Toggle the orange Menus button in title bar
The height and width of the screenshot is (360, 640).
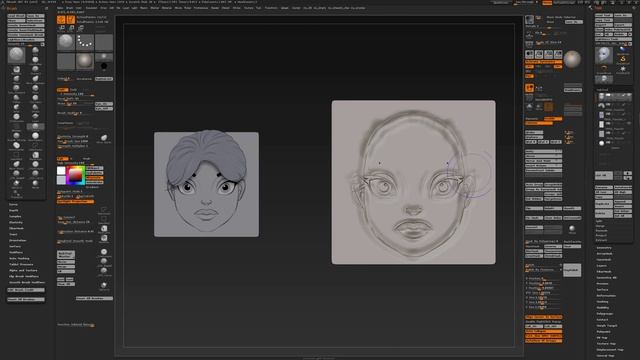[x=547, y=2]
